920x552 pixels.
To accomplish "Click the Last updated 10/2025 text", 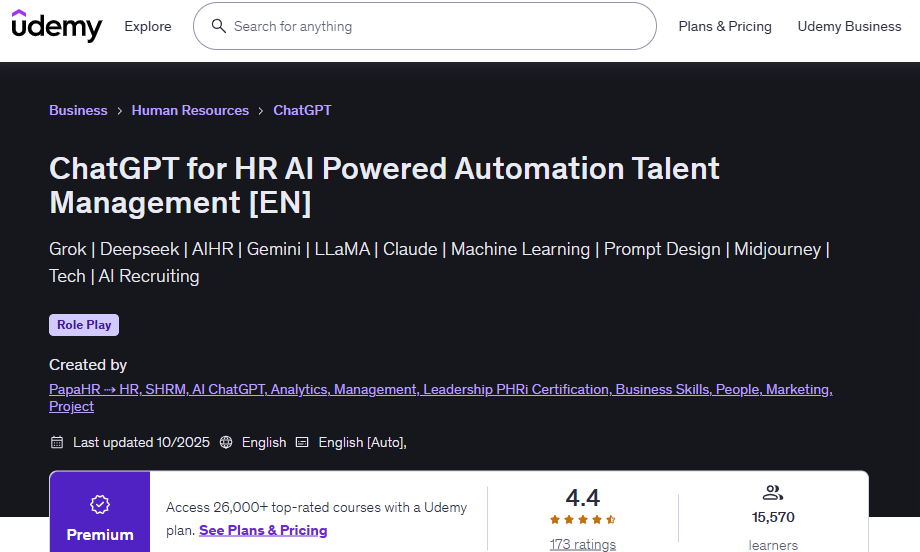I will click(141, 442).
